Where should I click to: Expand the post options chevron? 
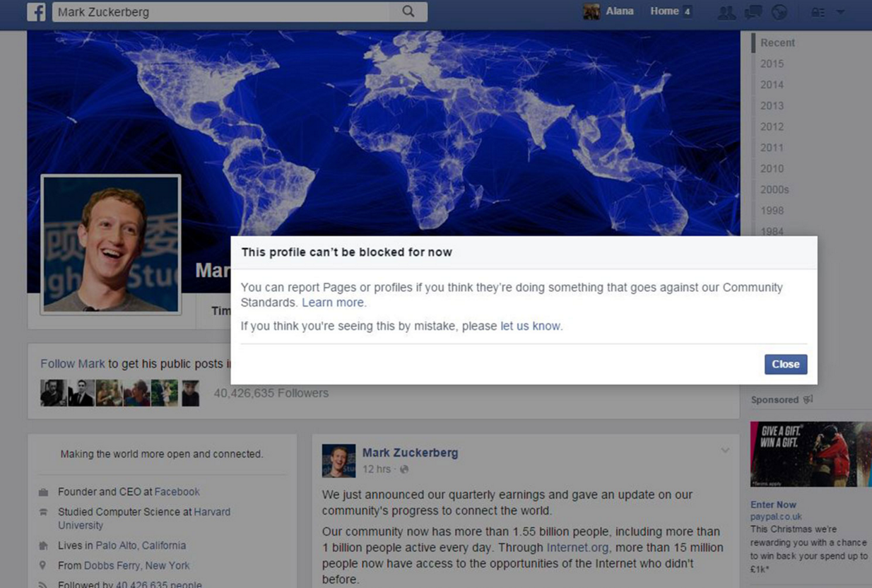pos(725,450)
